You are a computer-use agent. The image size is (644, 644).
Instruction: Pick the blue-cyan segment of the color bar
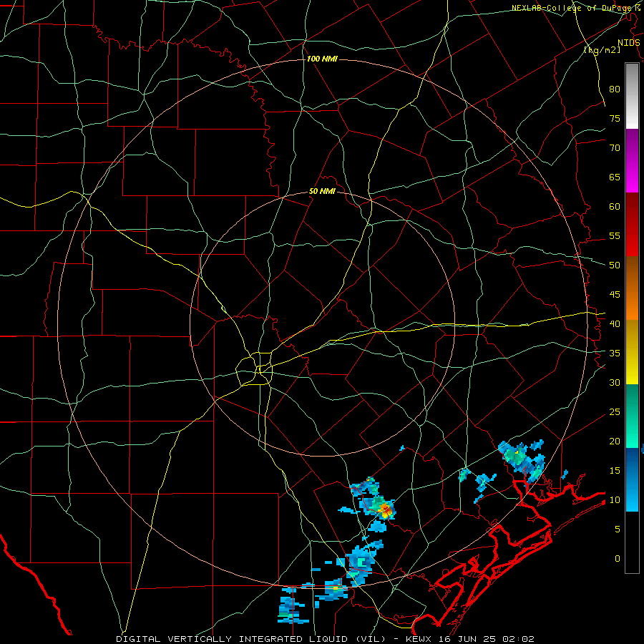coord(632,479)
